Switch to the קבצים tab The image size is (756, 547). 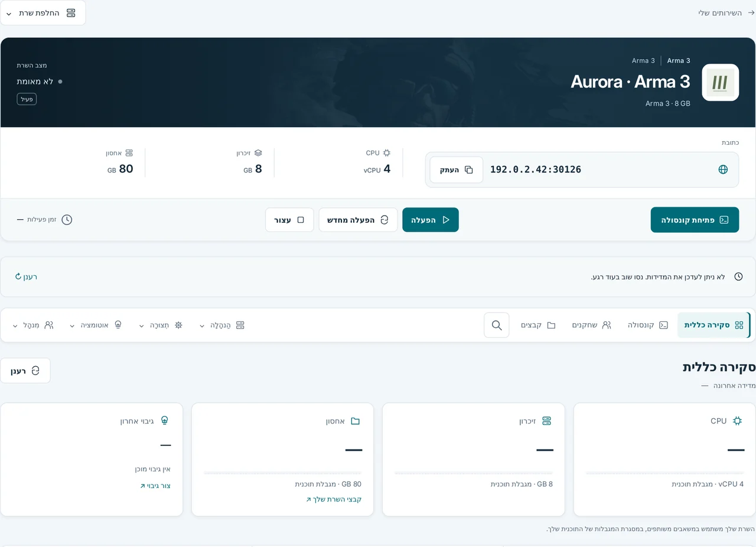click(538, 325)
